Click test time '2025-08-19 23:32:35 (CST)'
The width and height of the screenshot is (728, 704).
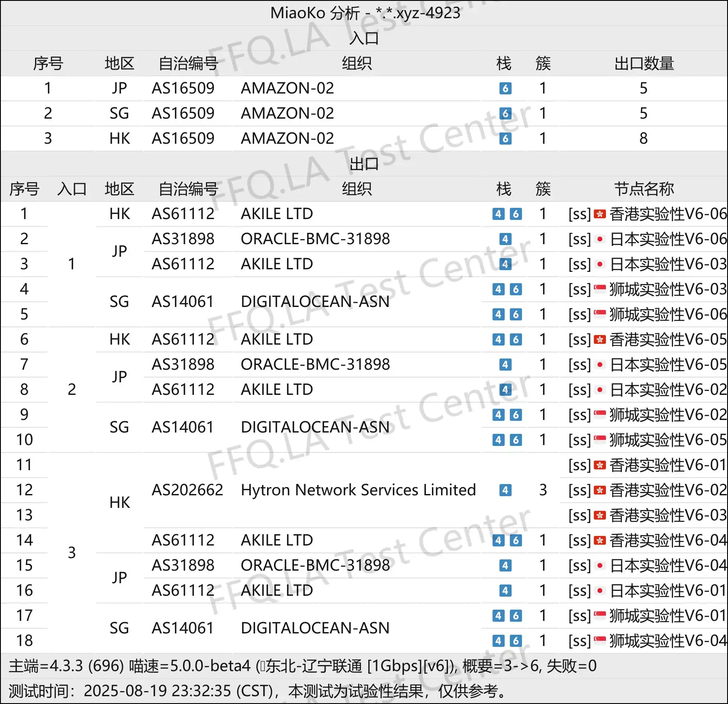(178, 691)
